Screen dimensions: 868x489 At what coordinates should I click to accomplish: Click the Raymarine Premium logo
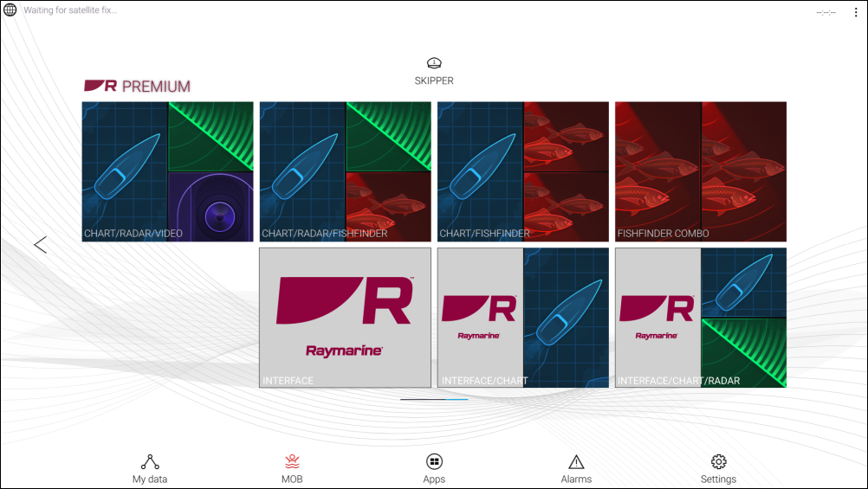[x=137, y=87]
